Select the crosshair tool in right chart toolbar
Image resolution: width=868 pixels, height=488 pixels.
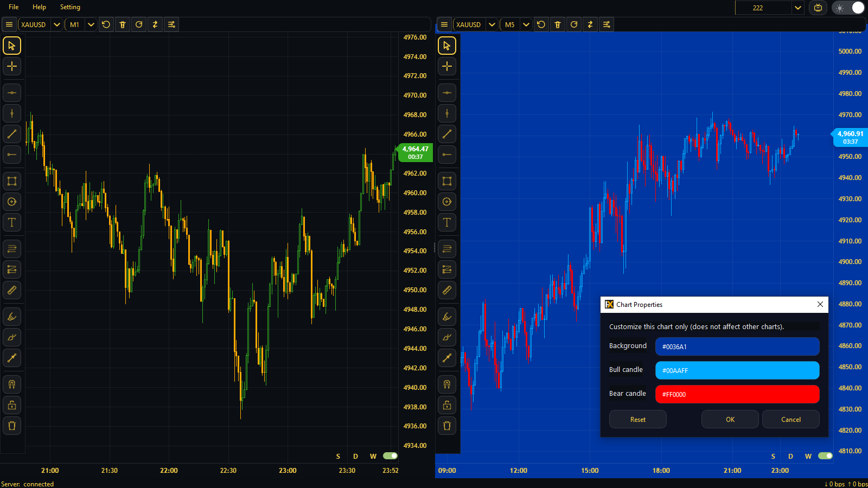pos(447,66)
